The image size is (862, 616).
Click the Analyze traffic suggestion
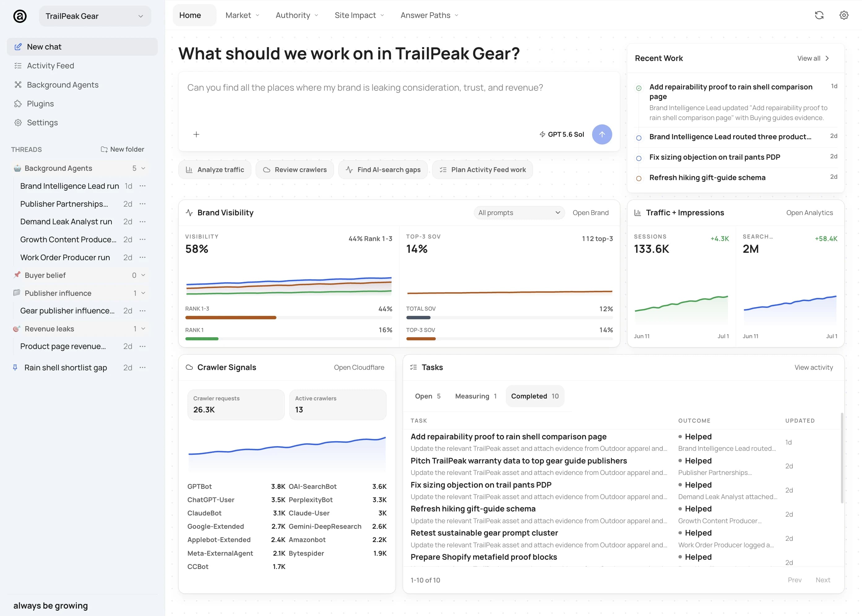pyautogui.click(x=215, y=170)
